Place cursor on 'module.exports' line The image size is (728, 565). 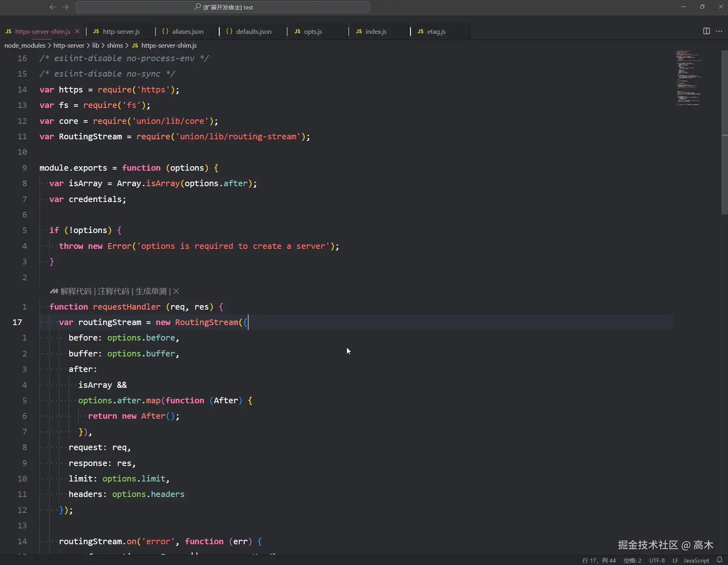129,168
